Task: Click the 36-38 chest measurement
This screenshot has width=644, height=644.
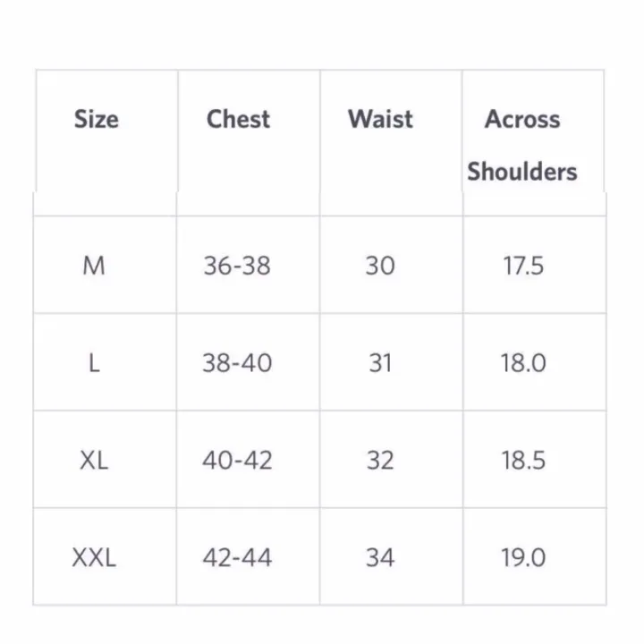Action: pos(237,266)
